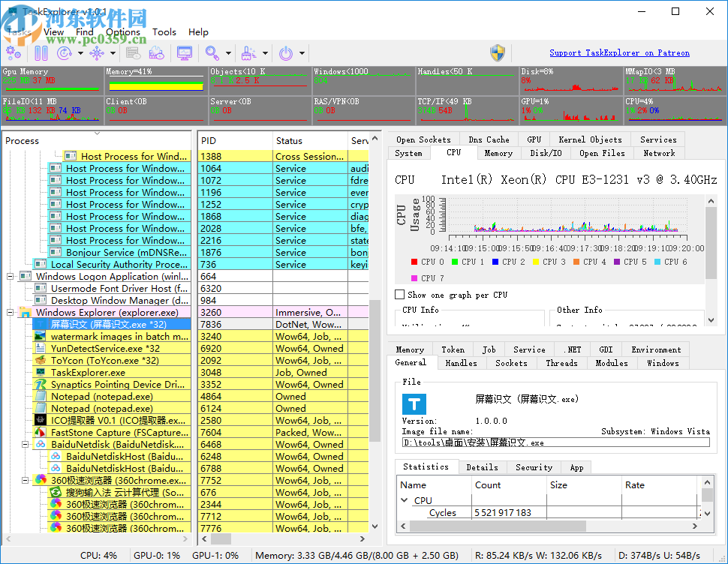Enable Show one graph per CPU checkbox
Image resolution: width=728 pixels, height=564 pixels.
click(400, 295)
